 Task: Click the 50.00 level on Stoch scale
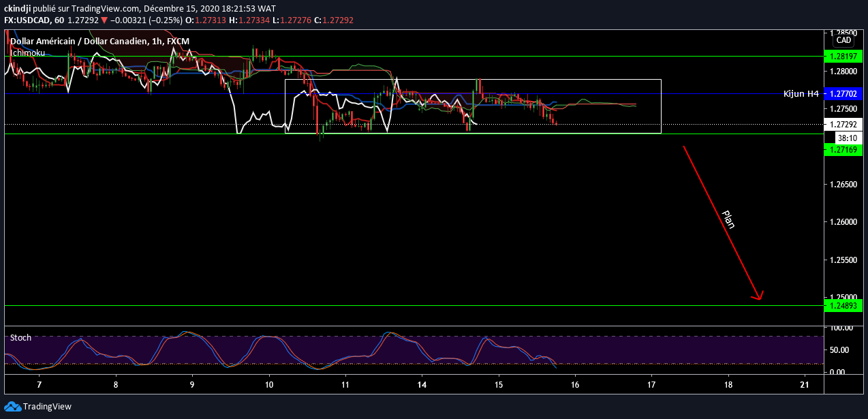(839, 350)
